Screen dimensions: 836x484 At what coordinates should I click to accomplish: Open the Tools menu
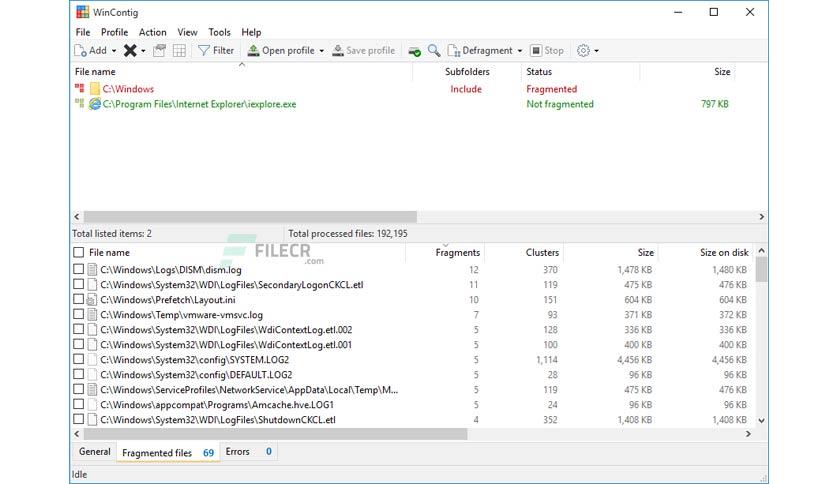[x=219, y=32]
